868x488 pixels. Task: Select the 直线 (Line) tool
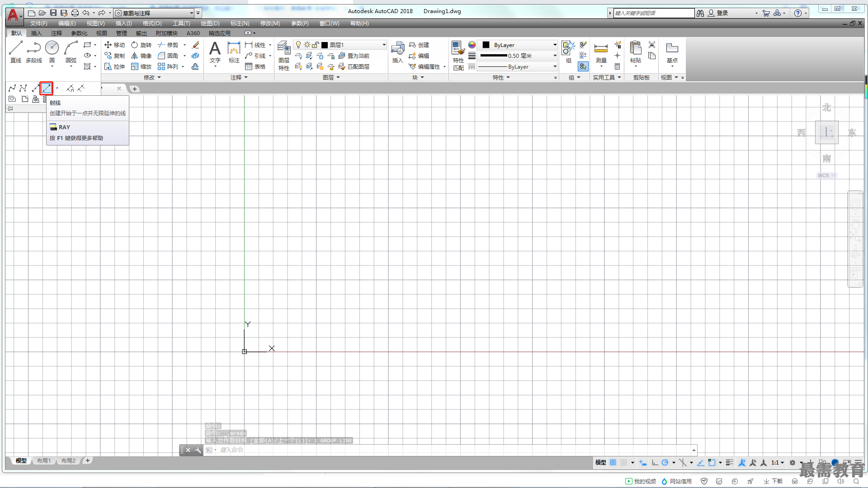(16, 52)
